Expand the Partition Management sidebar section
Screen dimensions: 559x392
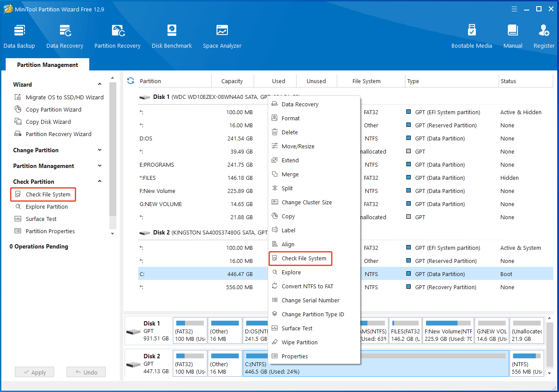pos(100,166)
